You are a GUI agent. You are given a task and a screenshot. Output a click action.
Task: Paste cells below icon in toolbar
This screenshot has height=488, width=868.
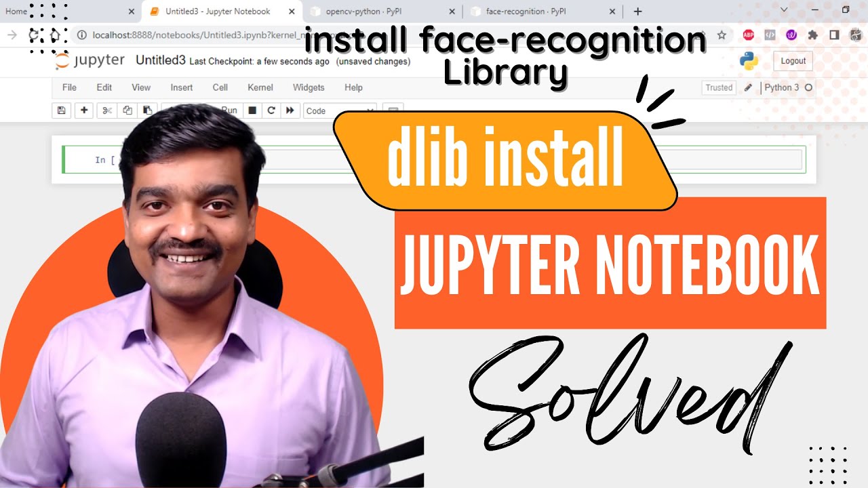146,110
